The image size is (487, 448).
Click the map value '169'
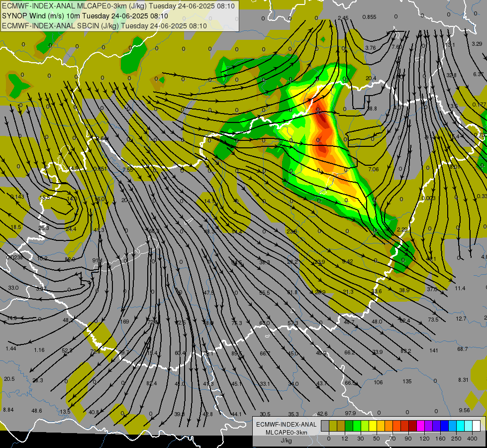pyautogui.click(x=124, y=322)
